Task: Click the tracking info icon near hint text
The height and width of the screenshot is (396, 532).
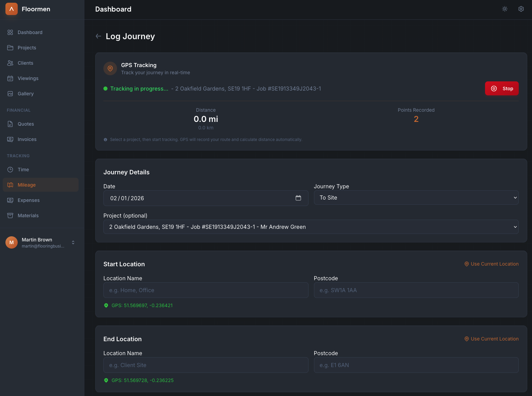Action: pos(105,140)
